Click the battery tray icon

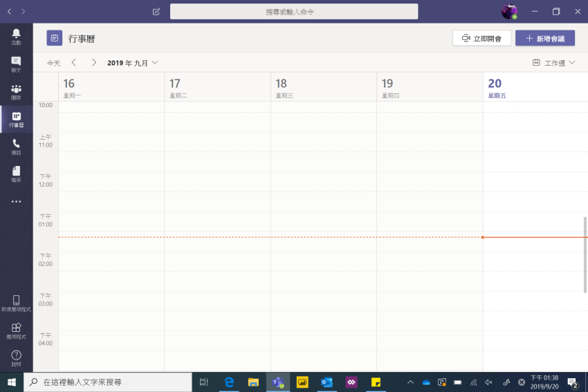coord(457,382)
